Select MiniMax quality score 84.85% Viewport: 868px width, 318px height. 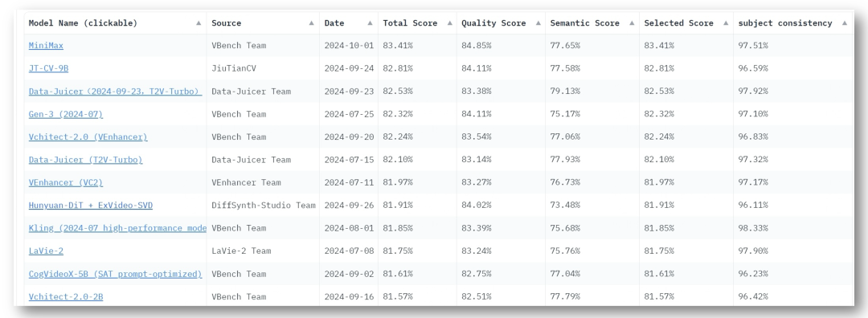(501, 46)
